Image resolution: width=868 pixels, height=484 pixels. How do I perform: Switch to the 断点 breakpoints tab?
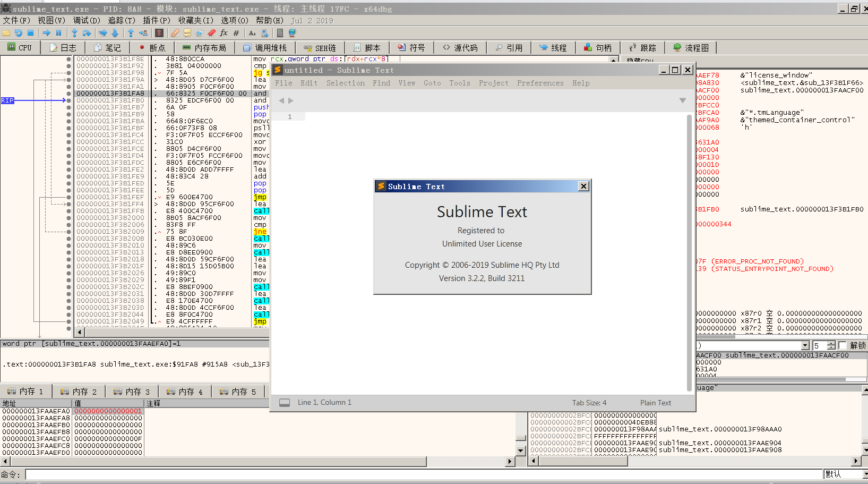coord(152,48)
